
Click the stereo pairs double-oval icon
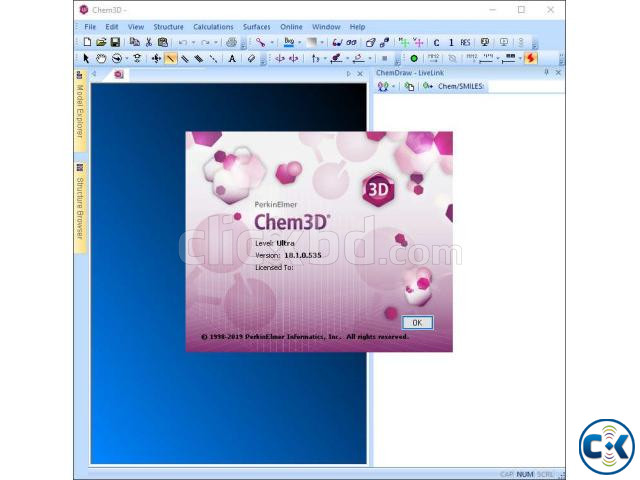click(x=351, y=42)
